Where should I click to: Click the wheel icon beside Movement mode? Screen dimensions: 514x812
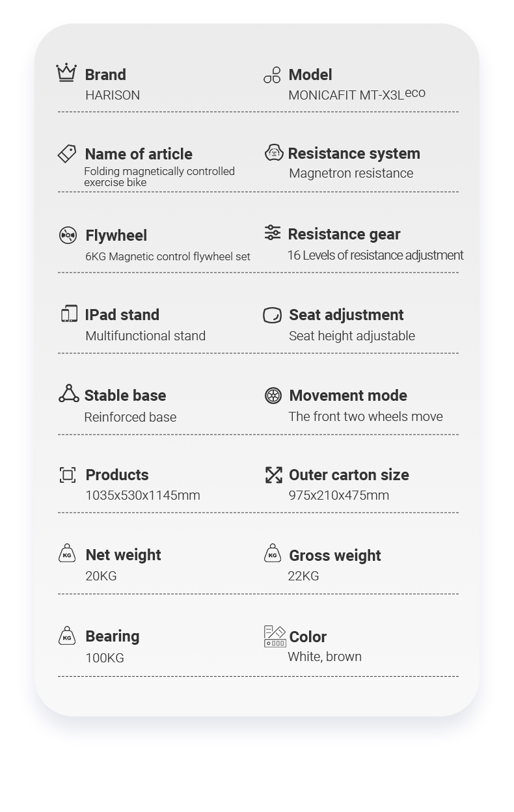coord(273,395)
